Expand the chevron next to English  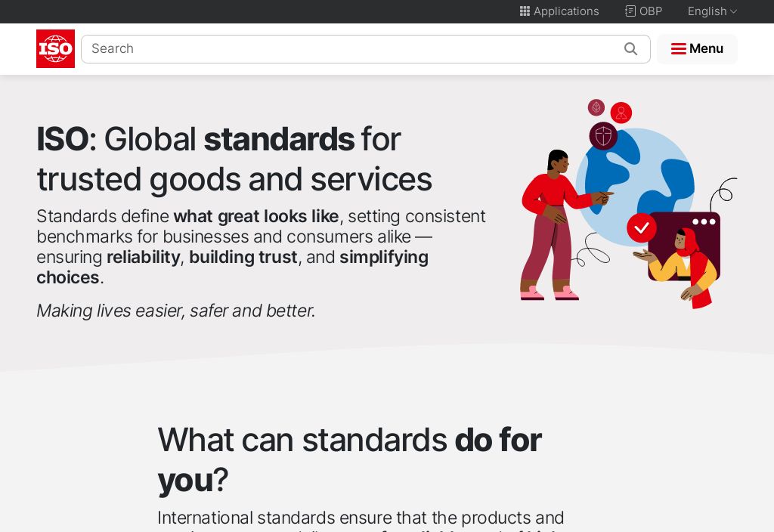(x=733, y=11)
